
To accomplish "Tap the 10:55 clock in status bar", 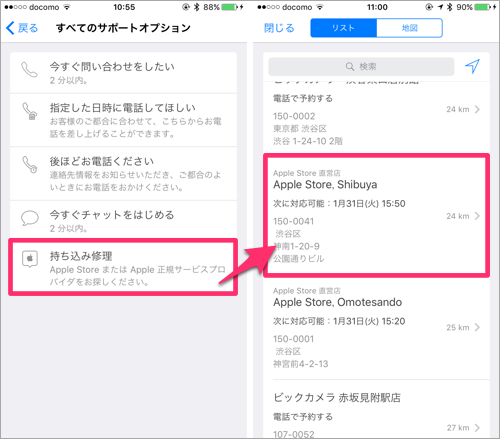I will [x=124, y=7].
